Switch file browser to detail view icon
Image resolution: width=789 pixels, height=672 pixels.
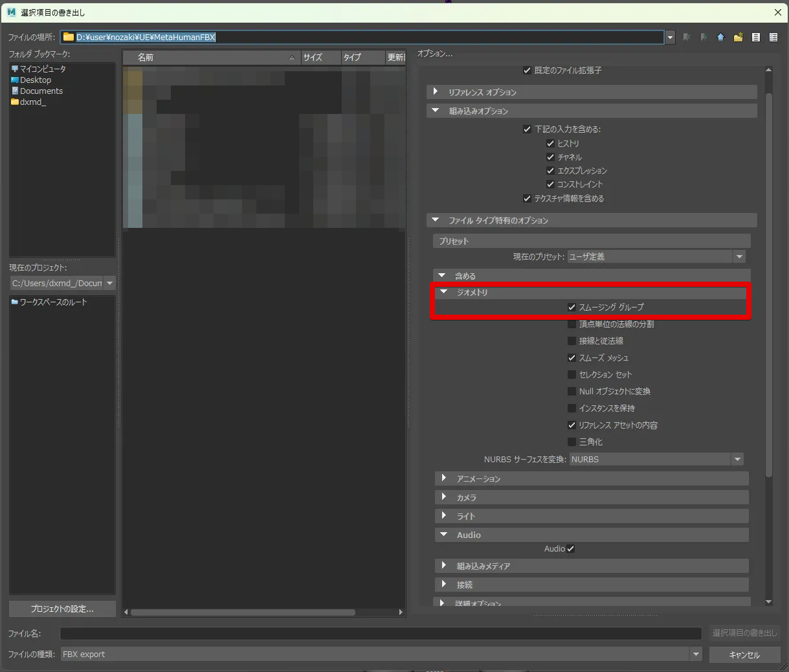point(773,38)
